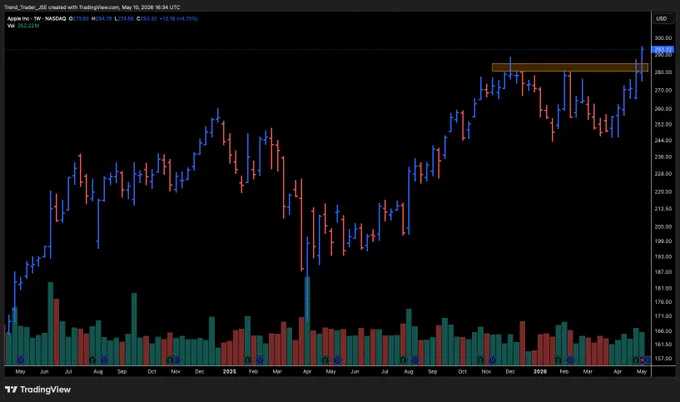The image size is (680, 402).
Task: Click the TradingView logo
Action: (x=38, y=389)
